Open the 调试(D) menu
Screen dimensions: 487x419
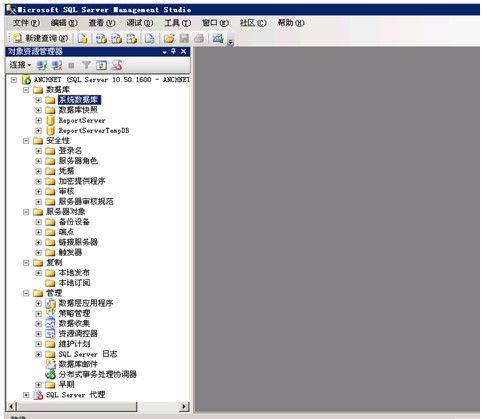click(x=140, y=23)
